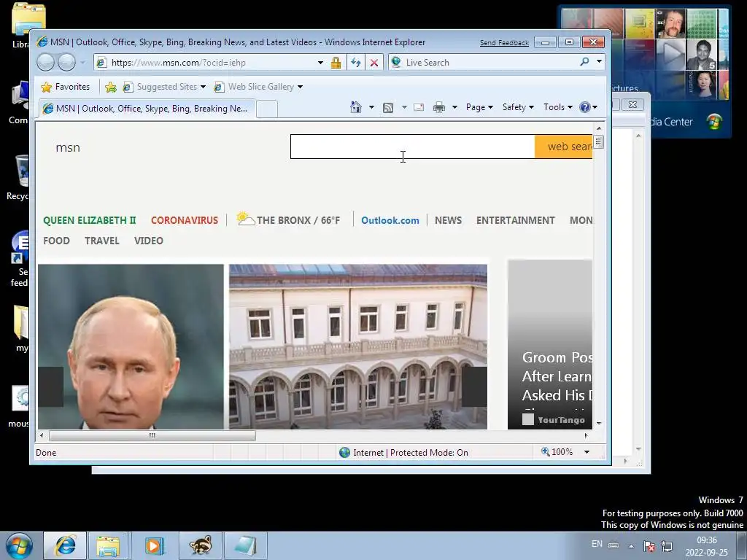Screen dimensions: 747x560
Task: Click the magnifier Search icon in Live Search
Action: (584, 62)
